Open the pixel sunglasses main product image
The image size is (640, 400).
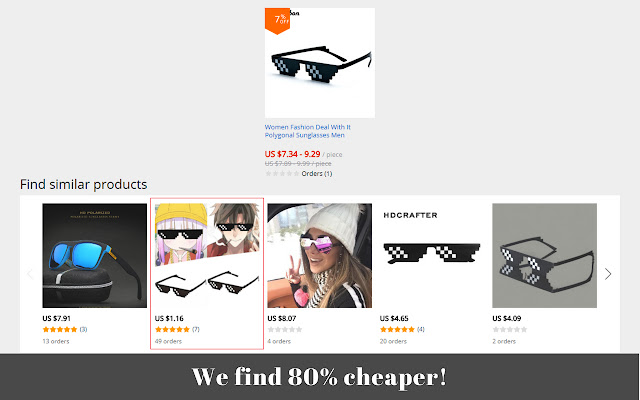point(320,63)
